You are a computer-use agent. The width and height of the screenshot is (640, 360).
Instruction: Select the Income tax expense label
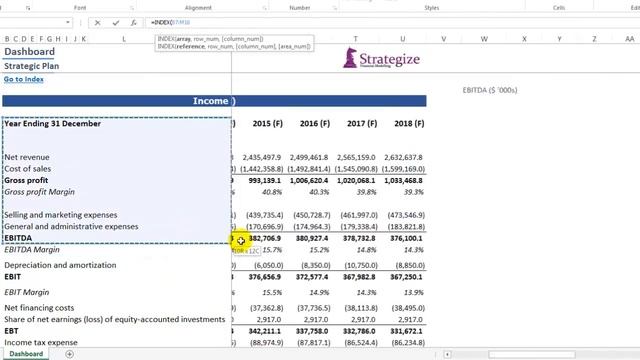coord(41,342)
